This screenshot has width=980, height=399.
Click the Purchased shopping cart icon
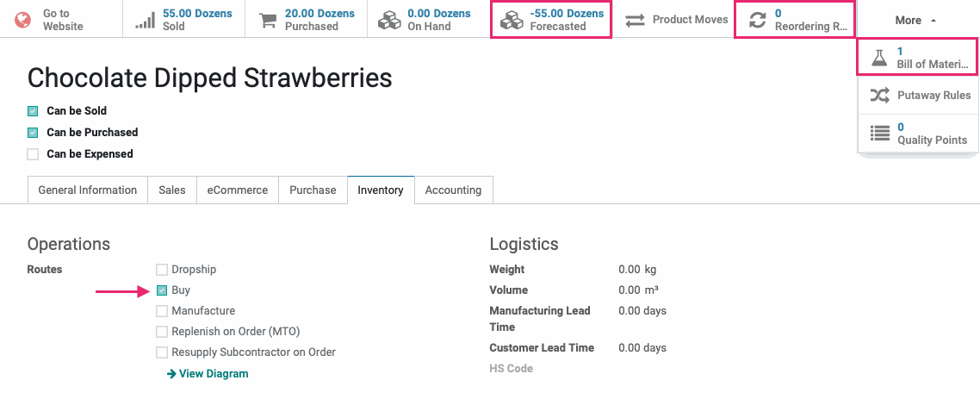(268, 20)
